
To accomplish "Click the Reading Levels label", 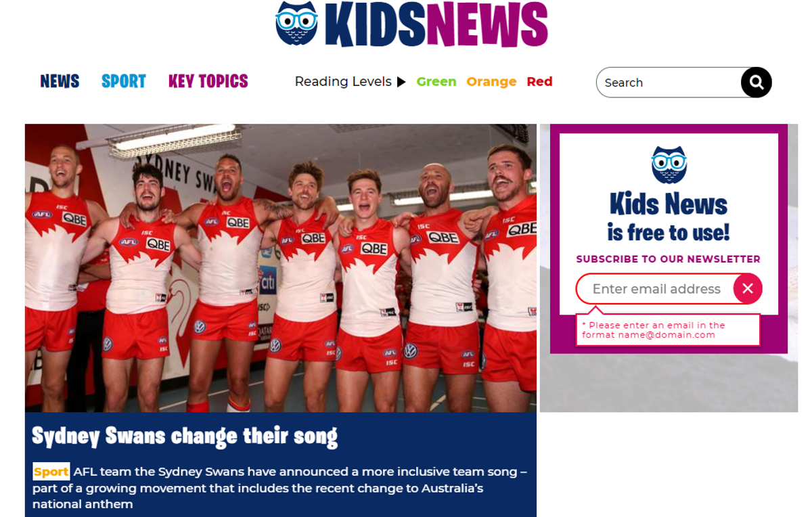I will 343,82.
